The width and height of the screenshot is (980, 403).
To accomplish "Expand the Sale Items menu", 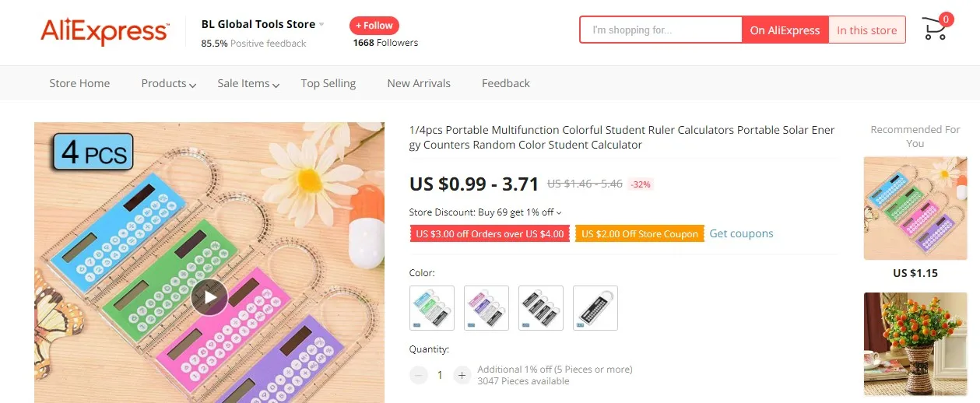I will click(x=248, y=83).
